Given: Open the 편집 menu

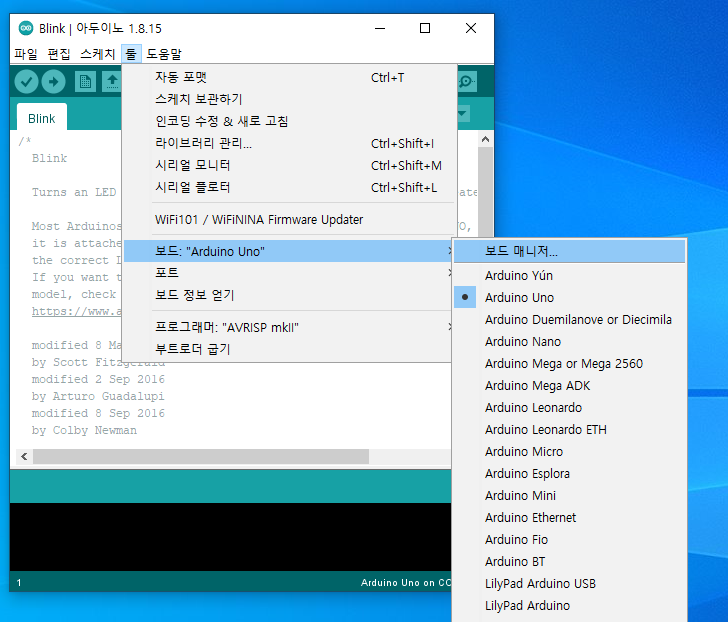Looking at the screenshot, I should (59, 54).
